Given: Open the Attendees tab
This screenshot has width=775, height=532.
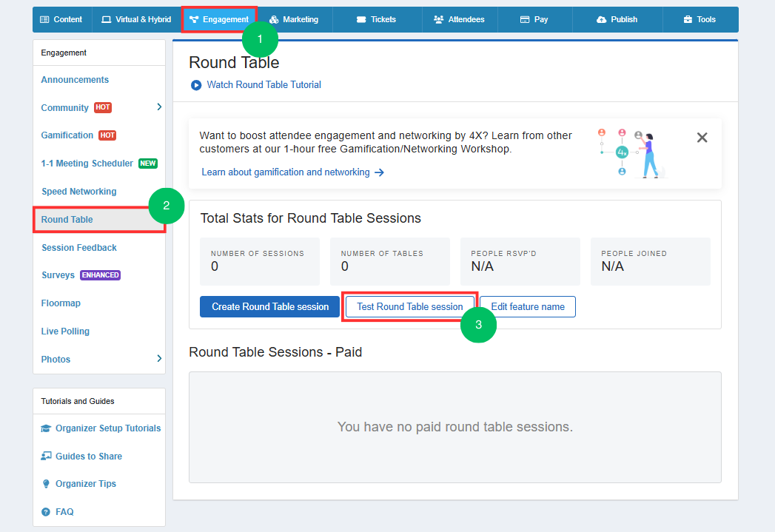Looking at the screenshot, I should pos(460,20).
